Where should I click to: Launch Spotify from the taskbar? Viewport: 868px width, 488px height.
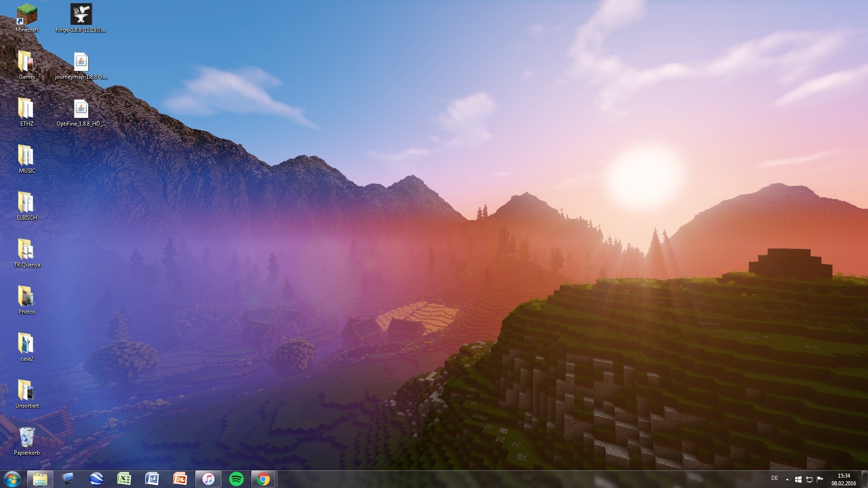tap(236, 479)
